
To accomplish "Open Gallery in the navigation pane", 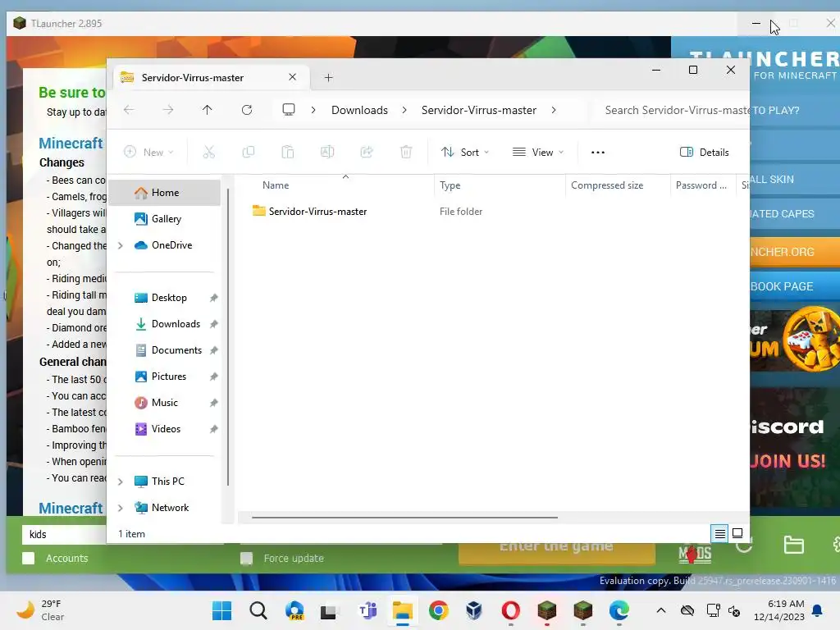I will click(165, 218).
